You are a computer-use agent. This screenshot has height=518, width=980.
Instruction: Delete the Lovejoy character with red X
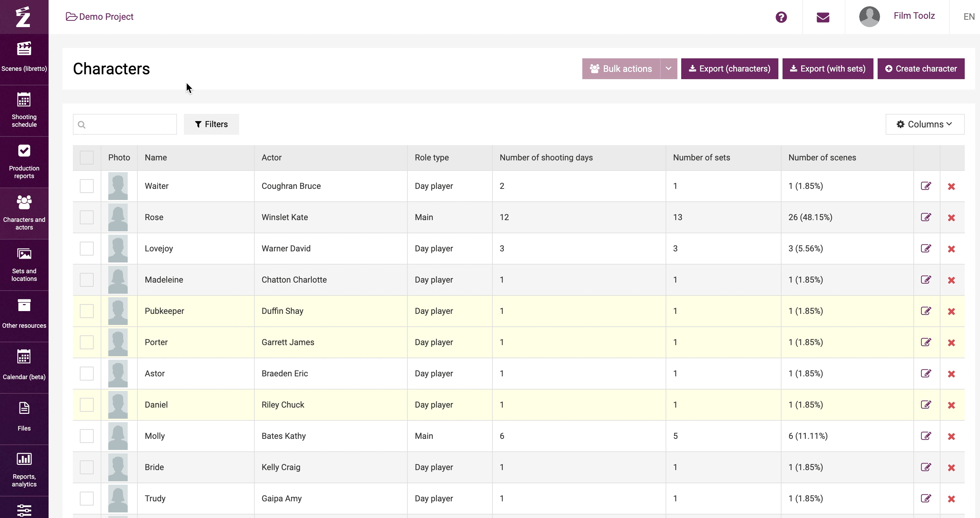tap(951, 249)
